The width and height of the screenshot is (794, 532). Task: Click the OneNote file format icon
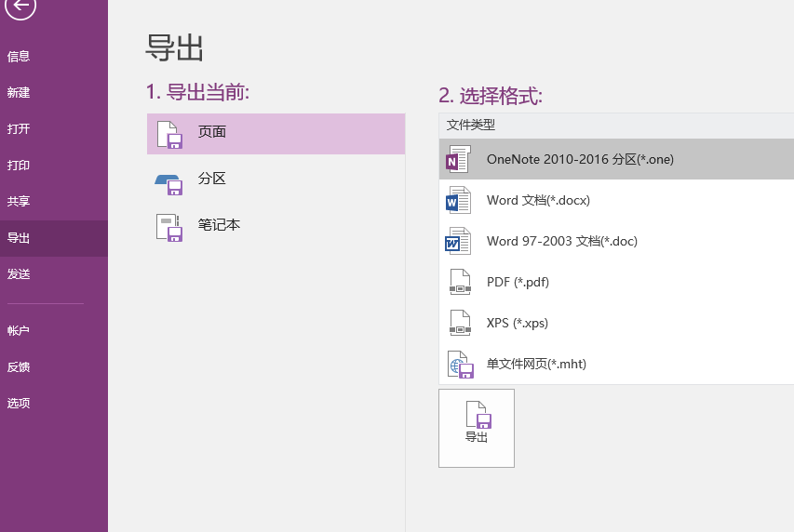[x=458, y=159]
